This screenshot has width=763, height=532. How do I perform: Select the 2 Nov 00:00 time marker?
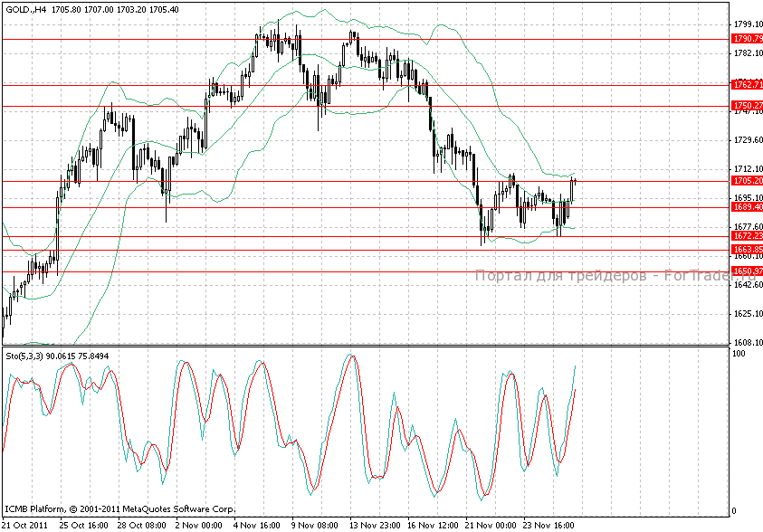coord(198,525)
